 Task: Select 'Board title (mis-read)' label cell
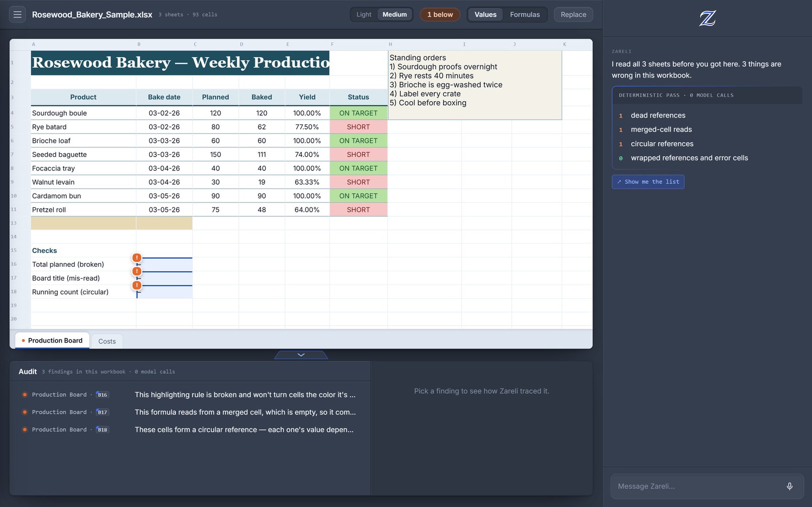coord(83,278)
